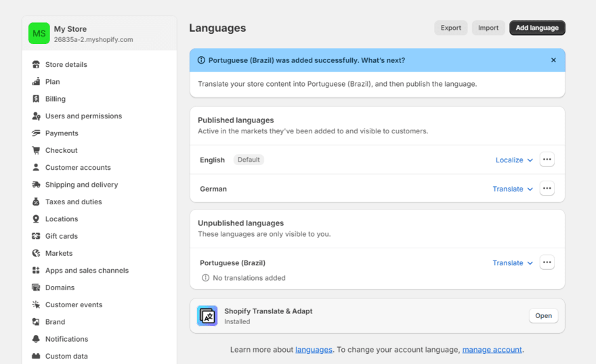This screenshot has width=596, height=364.
Task: Click the My Store name header
Action: (x=70, y=29)
